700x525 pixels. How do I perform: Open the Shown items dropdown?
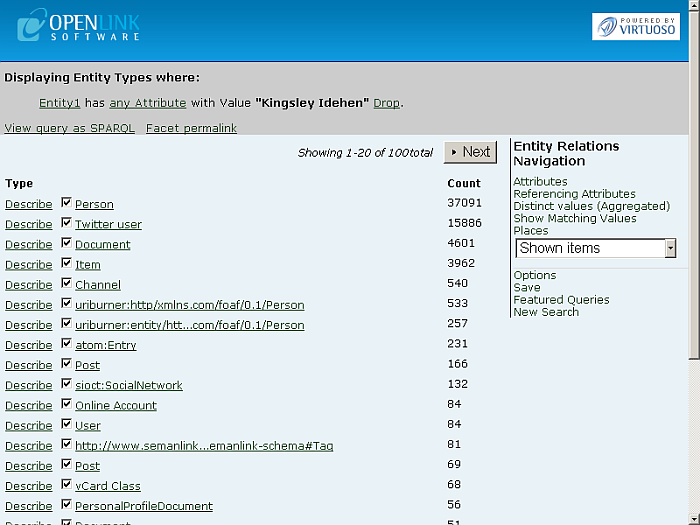point(596,248)
